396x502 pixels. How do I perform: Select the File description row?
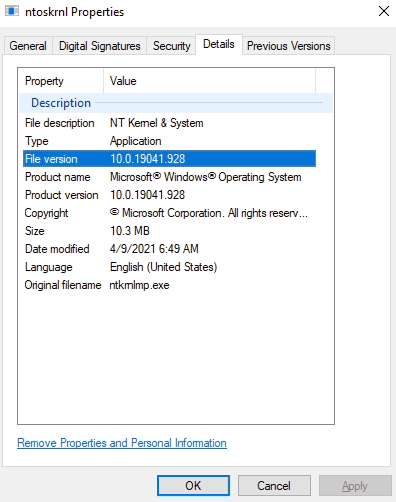point(169,123)
